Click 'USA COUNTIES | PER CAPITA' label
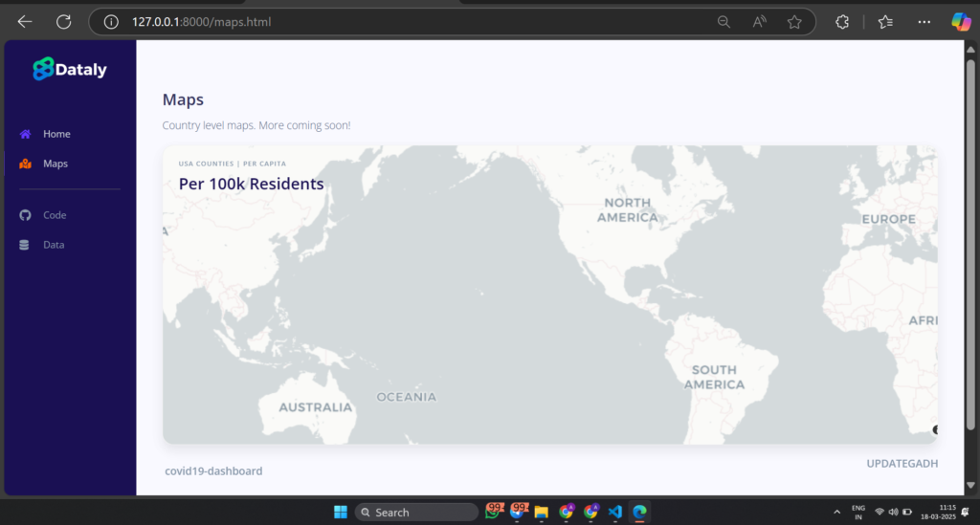980x525 pixels. tap(233, 164)
